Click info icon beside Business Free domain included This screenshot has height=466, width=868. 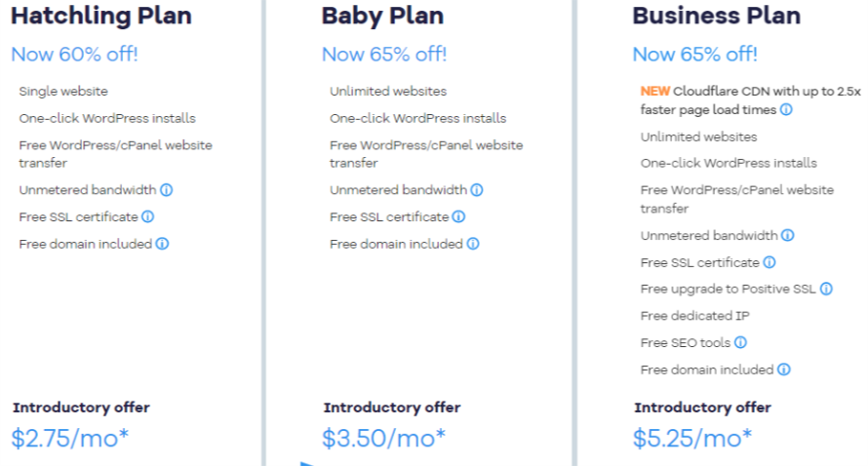pyautogui.click(x=783, y=369)
